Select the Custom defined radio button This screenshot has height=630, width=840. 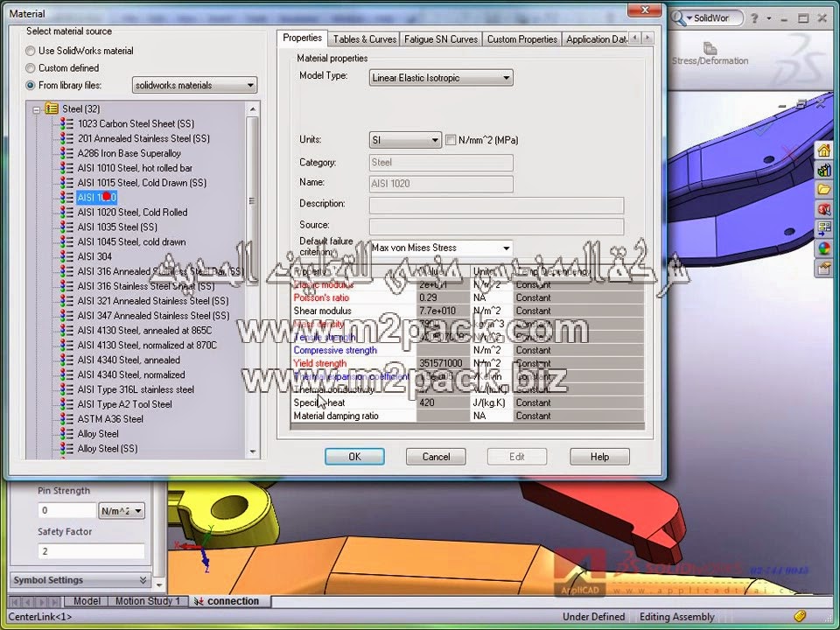pos(31,68)
